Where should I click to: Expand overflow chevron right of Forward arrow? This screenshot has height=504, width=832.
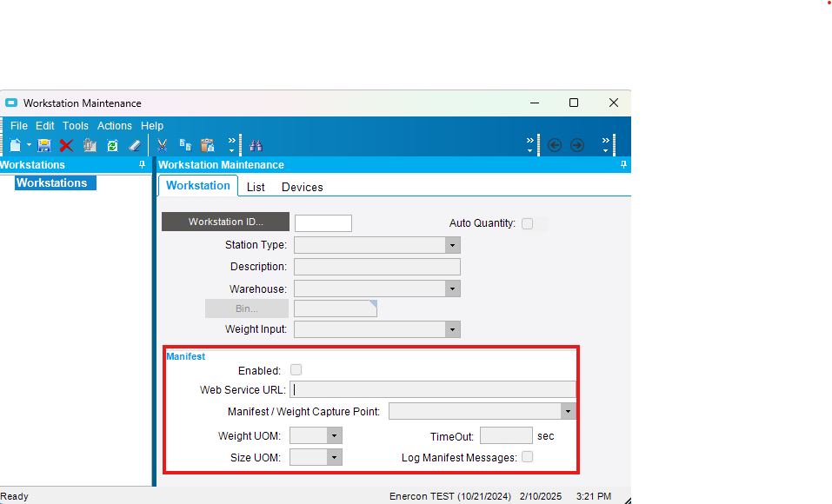point(605,145)
